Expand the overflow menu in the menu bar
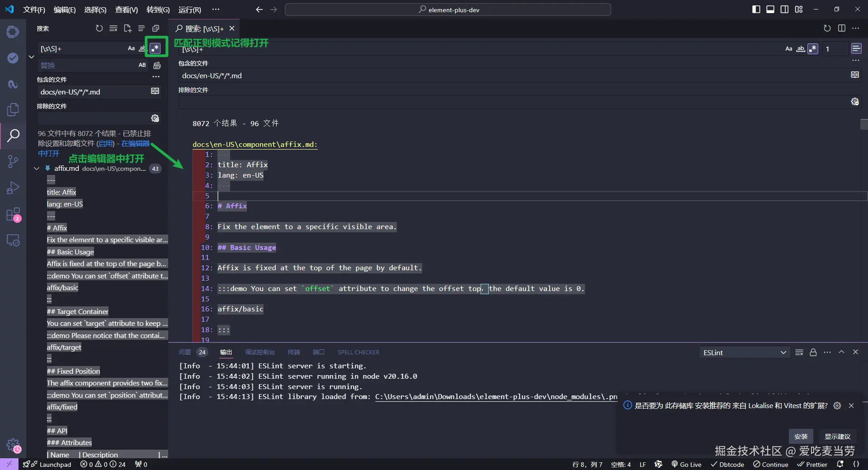Image resolution: width=868 pixels, height=470 pixels. tap(216, 9)
